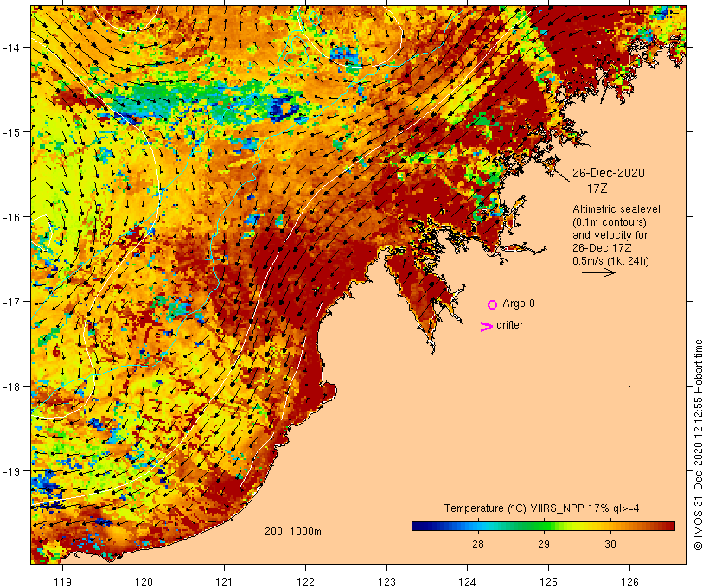Click longitude axis label '124'
Image resolution: width=709 pixels, height=588 pixels.
(x=468, y=582)
